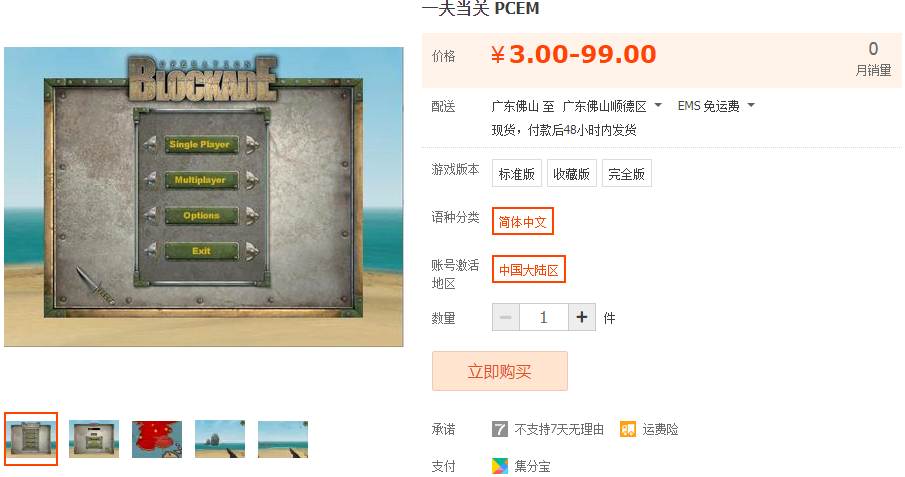Select the 完全版 game version option
The image size is (905, 477).
(627, 173)
